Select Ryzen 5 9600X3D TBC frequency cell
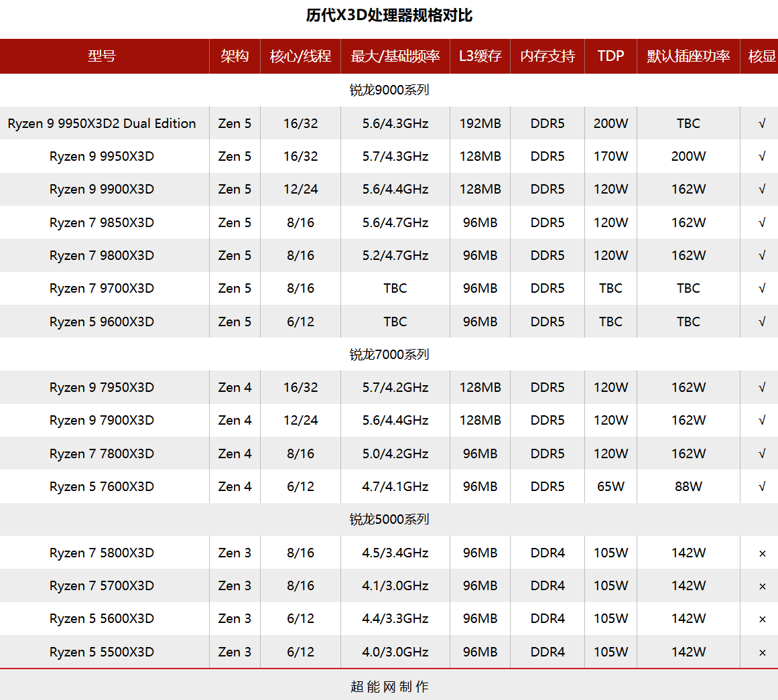This screenshot has width=778, height=700. pyautogui.click(x=395, y=322)
